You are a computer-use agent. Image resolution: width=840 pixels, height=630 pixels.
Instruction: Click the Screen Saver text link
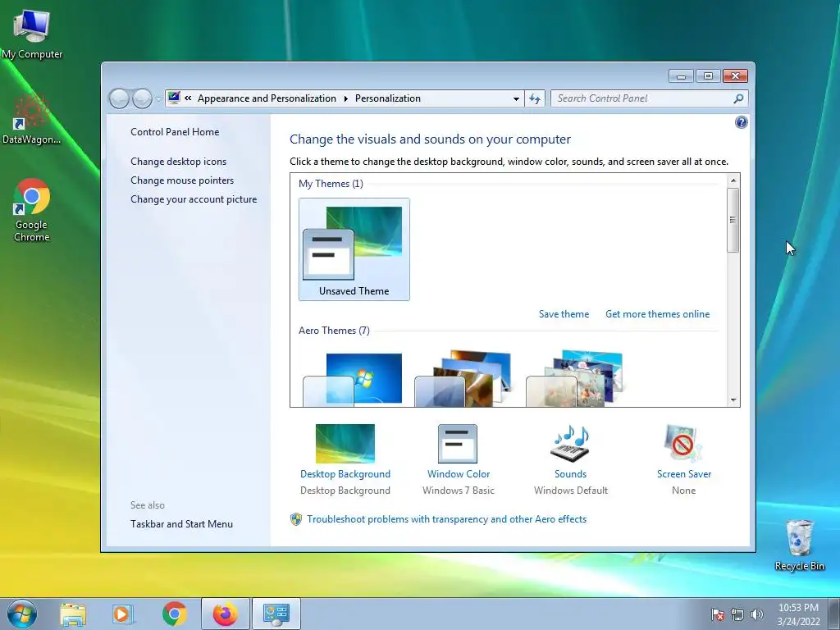click(x=684, y=474)
